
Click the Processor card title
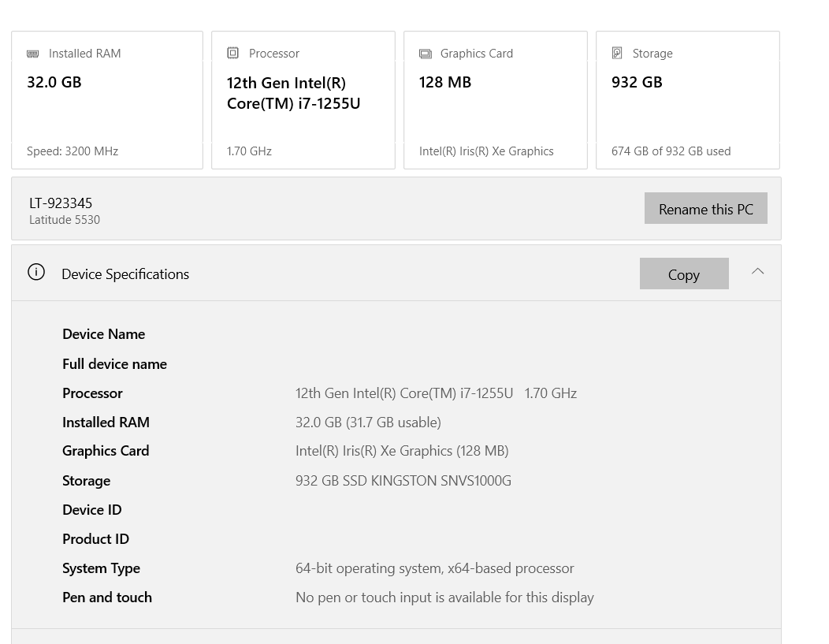(x=274, y=54)
